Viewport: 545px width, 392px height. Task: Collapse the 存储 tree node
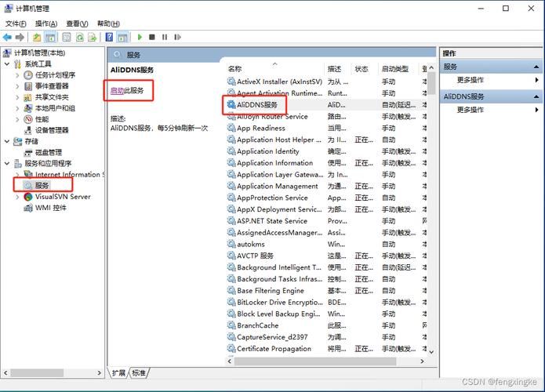[7, 141]
